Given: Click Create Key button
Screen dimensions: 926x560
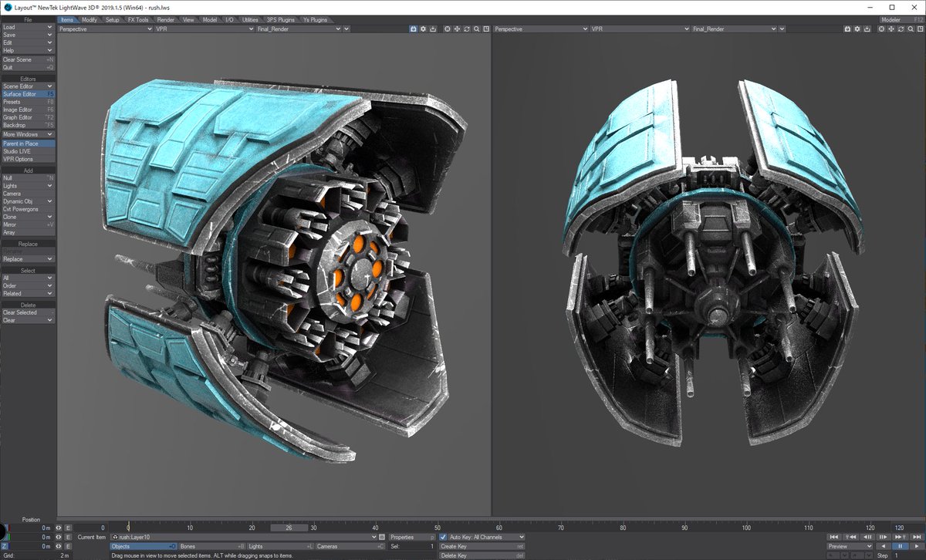Looking at the screenshot, I should pyautogui.click(x=482, y=546).
